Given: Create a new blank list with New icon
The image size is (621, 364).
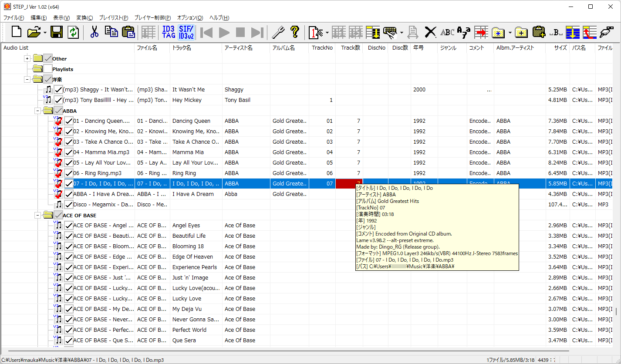Looking at the screenshot, I should click(17, 32).
